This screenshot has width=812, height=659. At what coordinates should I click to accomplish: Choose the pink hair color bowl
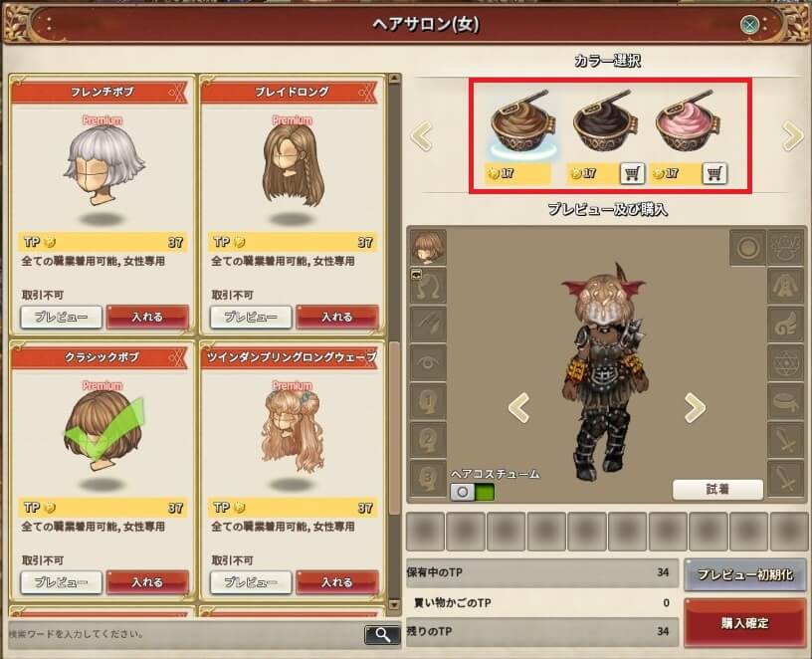pyautogui.click(x=688, y=122)
